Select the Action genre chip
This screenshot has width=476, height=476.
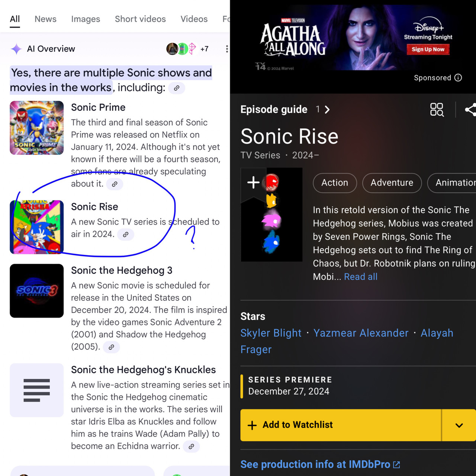point(335,183)
